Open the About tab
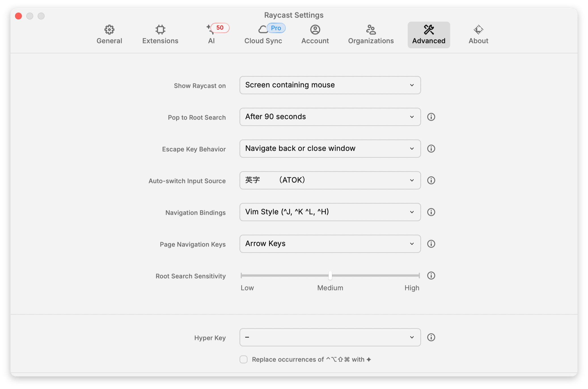Image resolution: width=588 pixels, height=389 pixels. point(478,35)
